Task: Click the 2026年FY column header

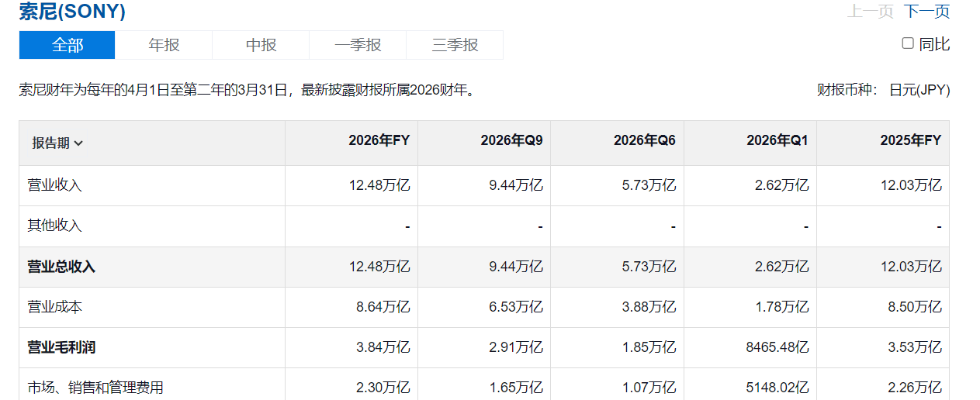Action: pyautogui.click(x=351, y=143)
